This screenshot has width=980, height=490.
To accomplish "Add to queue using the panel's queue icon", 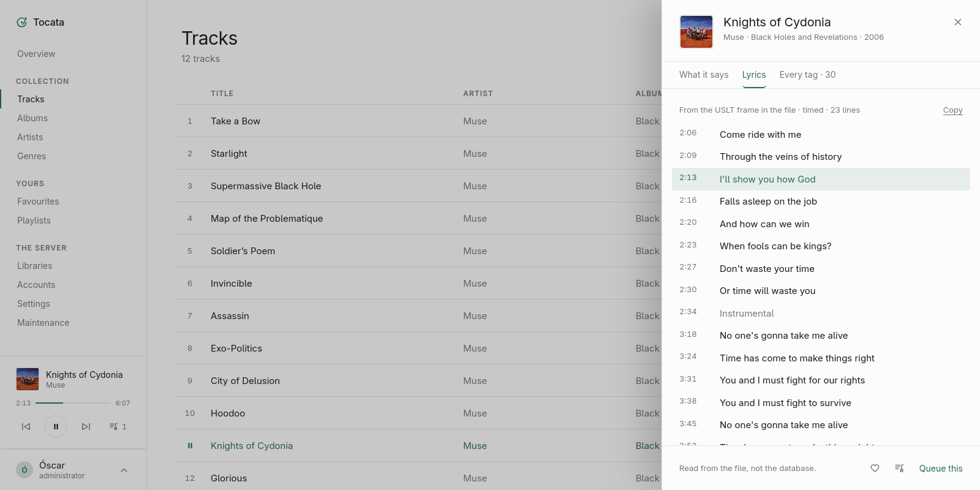I will (x=899, y=468).
